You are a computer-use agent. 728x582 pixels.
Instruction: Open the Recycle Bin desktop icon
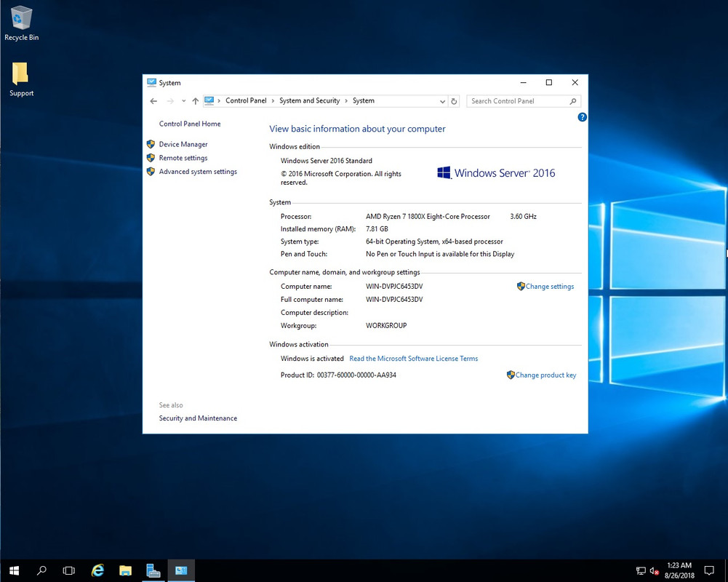21,24
